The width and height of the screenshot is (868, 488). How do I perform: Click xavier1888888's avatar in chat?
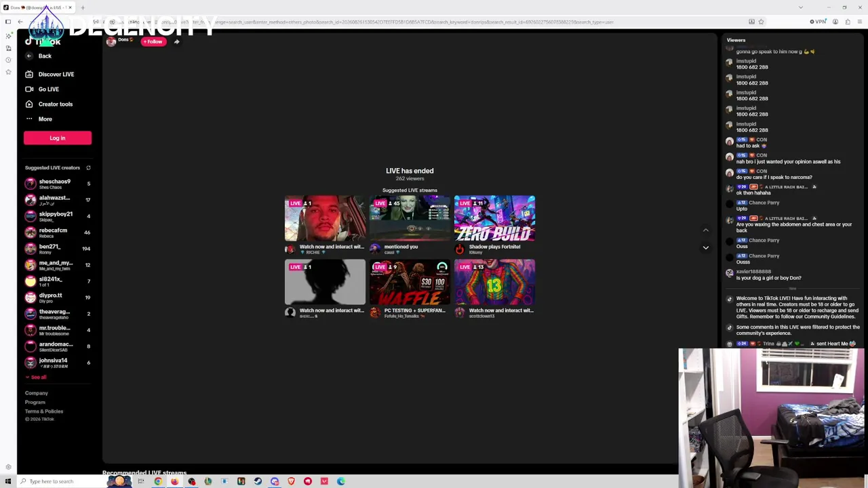click(x=730, y=273)
